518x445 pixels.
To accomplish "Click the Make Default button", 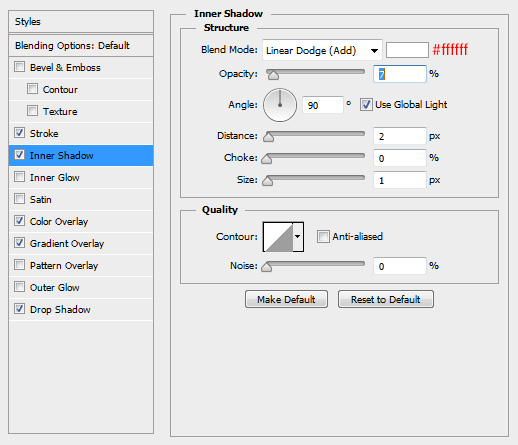I will coord(286,299).
